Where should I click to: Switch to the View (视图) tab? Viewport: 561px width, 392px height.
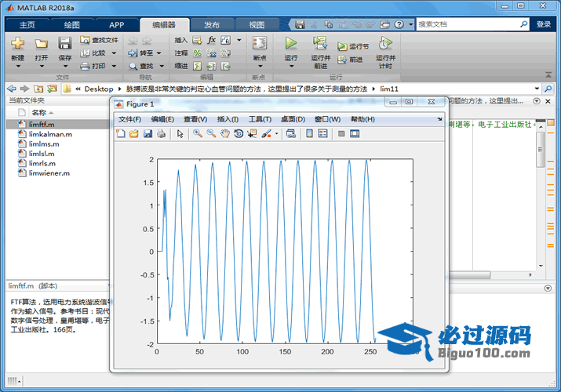point(257,24)
